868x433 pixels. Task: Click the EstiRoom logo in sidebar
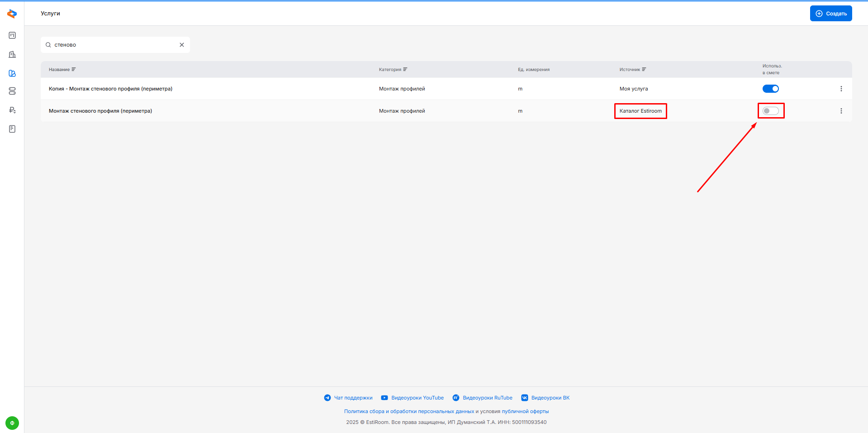[12, 14]
